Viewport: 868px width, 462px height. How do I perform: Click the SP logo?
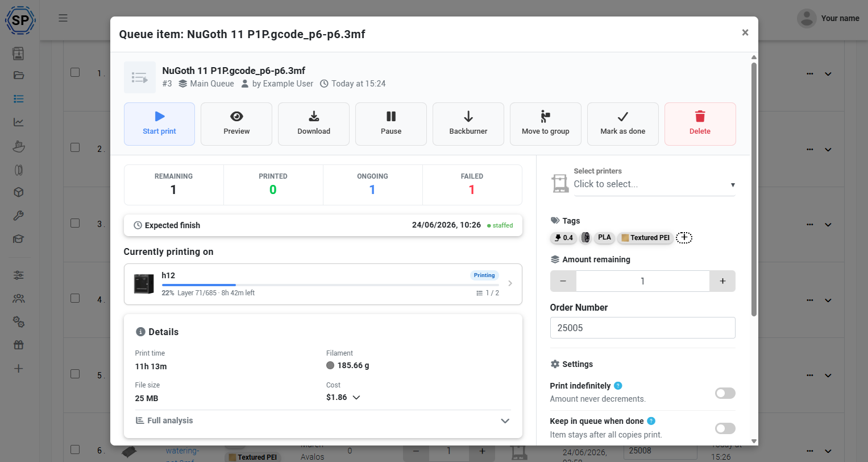point(20,20)
